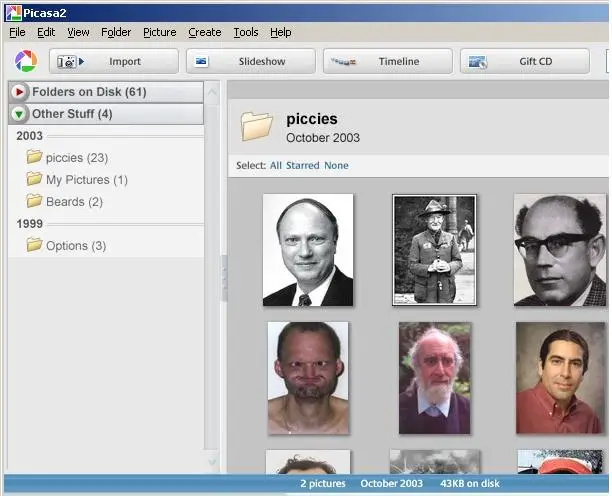The width and height of the screenshot is (612, 496).
Task: Select thumbnail of man in scout uniform and hat
Action: pyautogui.click(x=434, y=250)
